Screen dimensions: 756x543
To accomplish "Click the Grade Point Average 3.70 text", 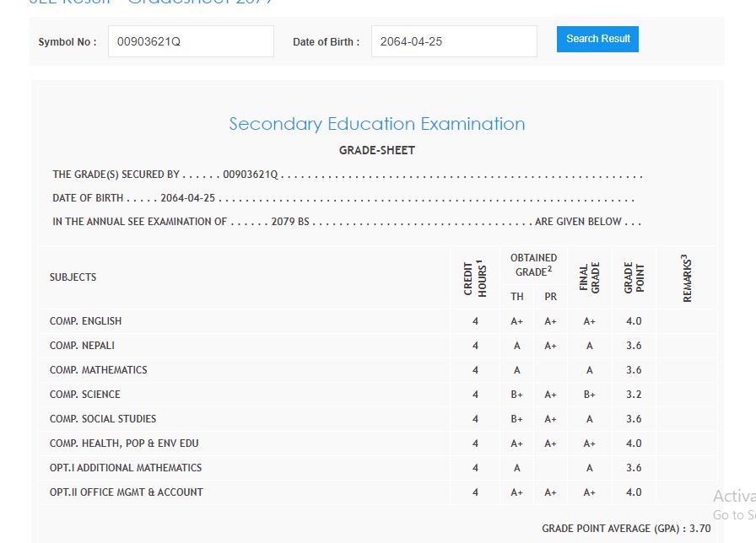I will 626,529.
